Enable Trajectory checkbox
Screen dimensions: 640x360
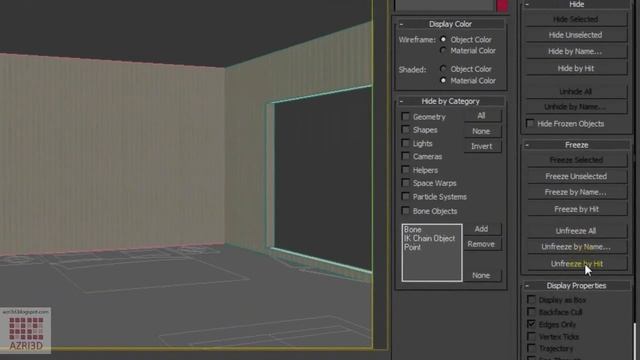pos(531,348)
